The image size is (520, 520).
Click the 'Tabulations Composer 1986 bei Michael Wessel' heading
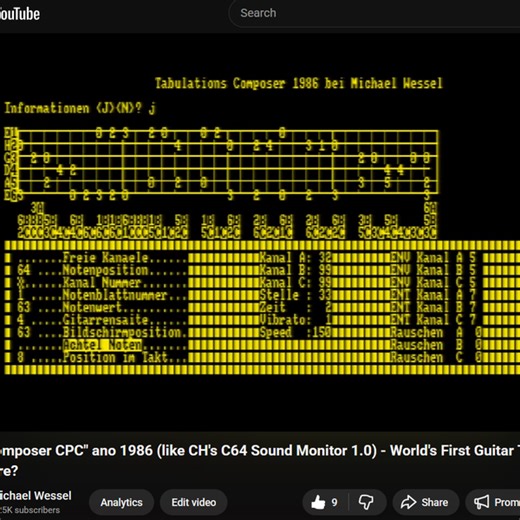(x=299, y=83)
